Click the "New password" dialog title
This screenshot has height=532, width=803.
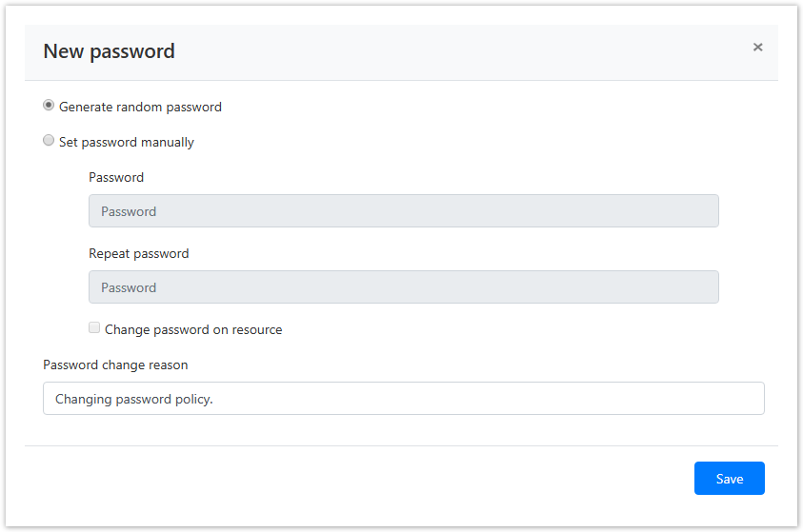(109, 51)
